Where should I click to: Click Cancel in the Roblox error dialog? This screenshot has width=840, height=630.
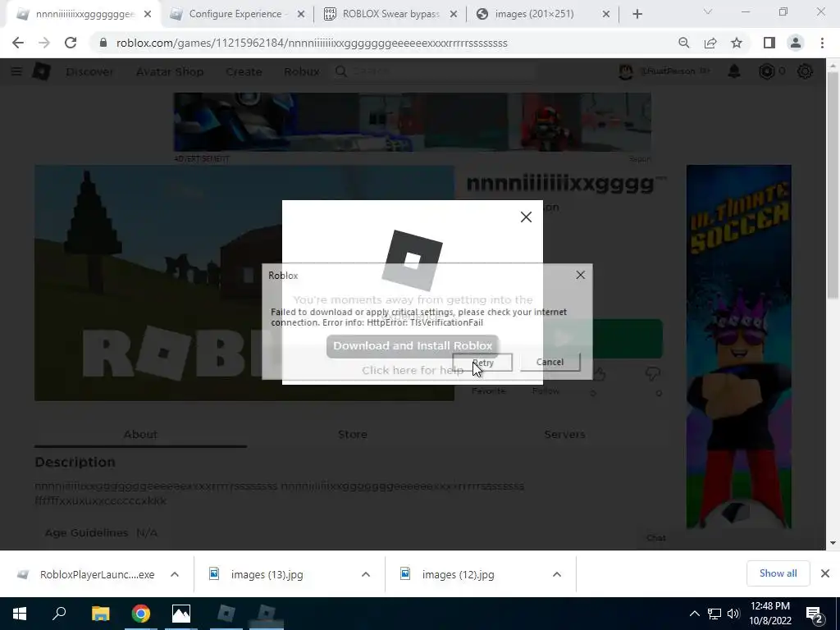click(x=550, y=362)
